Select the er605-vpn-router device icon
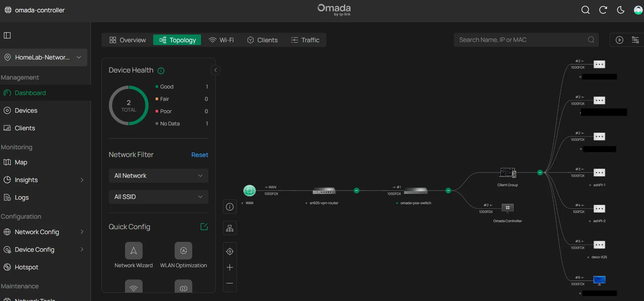 [x=324, y=191]
